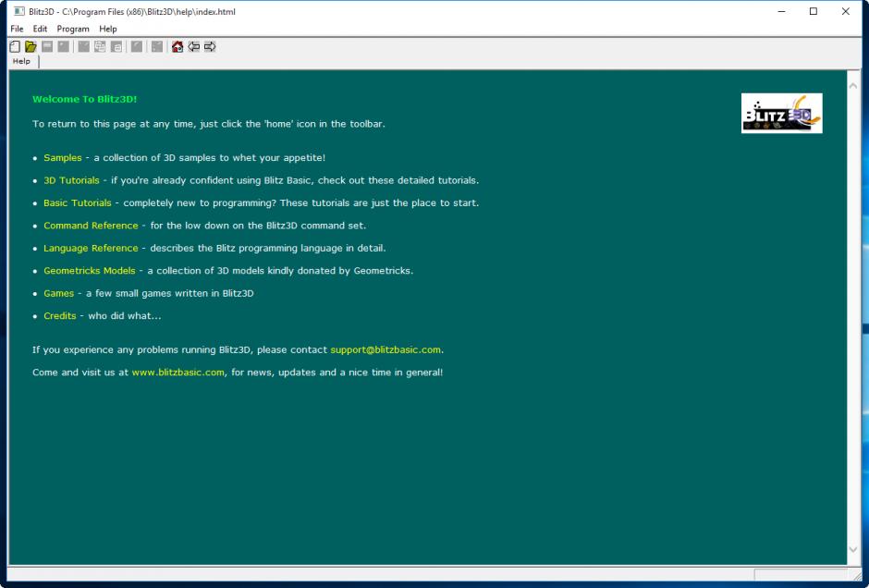Viewport: 869px width, 588px height.
Task: Open the File menu
Action: pos(17,29)
